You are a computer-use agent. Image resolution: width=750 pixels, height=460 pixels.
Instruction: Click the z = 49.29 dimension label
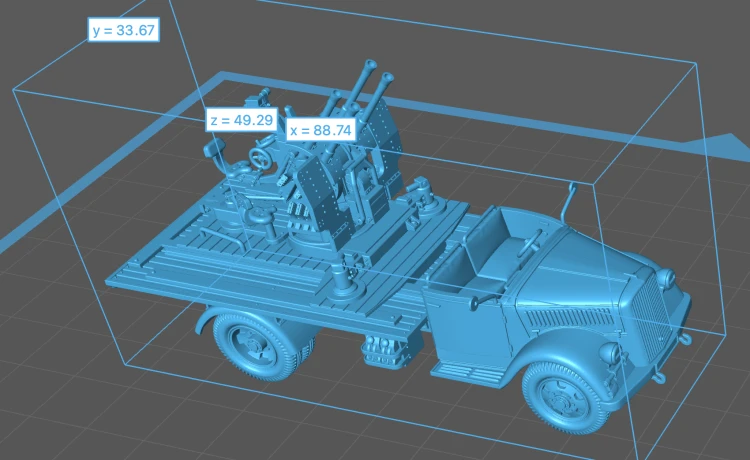tap(242, 120)
